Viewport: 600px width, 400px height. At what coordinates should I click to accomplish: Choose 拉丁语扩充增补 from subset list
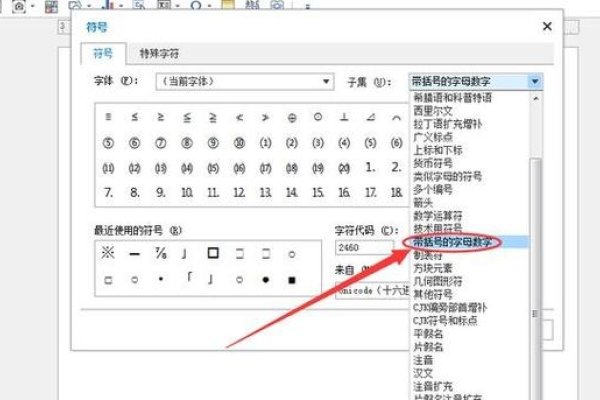[x=447, y=124]
